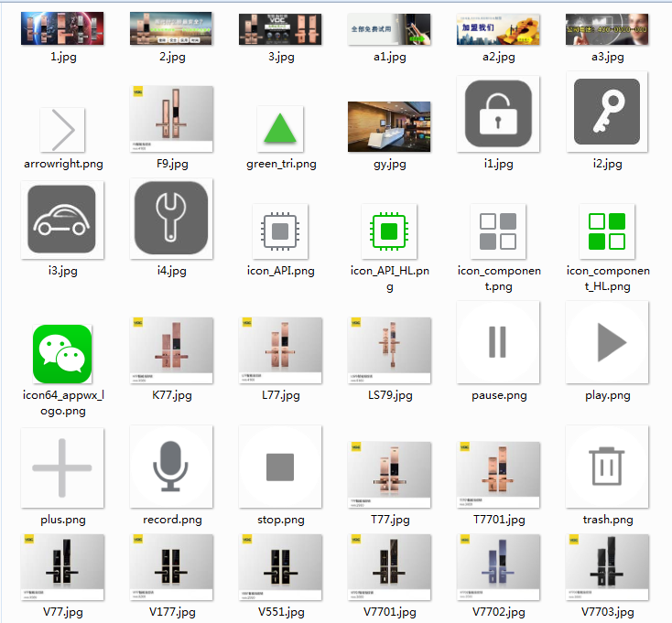The height and width of the screenshot is (623, 672).
Task: Click the i3.jpg car icon file
Action: 62,220
